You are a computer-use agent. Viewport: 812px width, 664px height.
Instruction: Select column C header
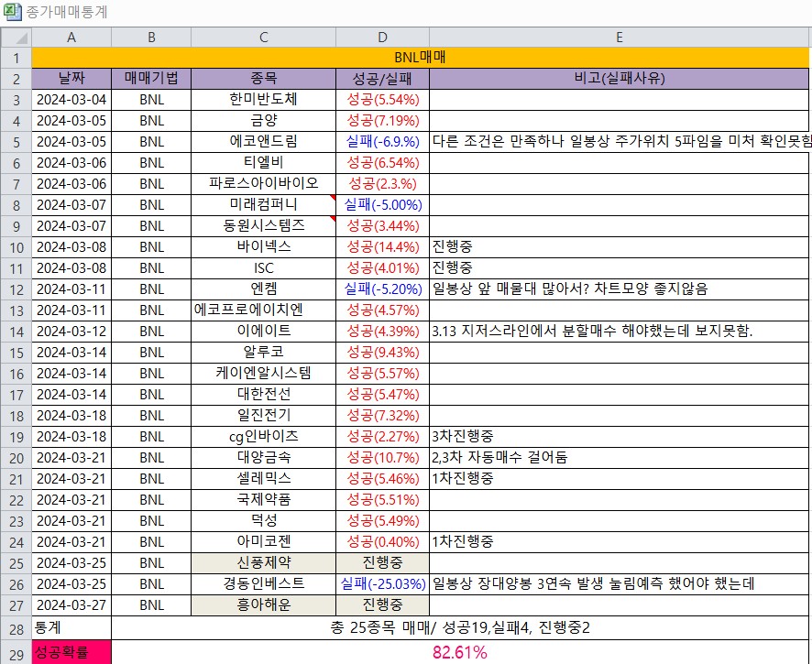pos(264,38)
